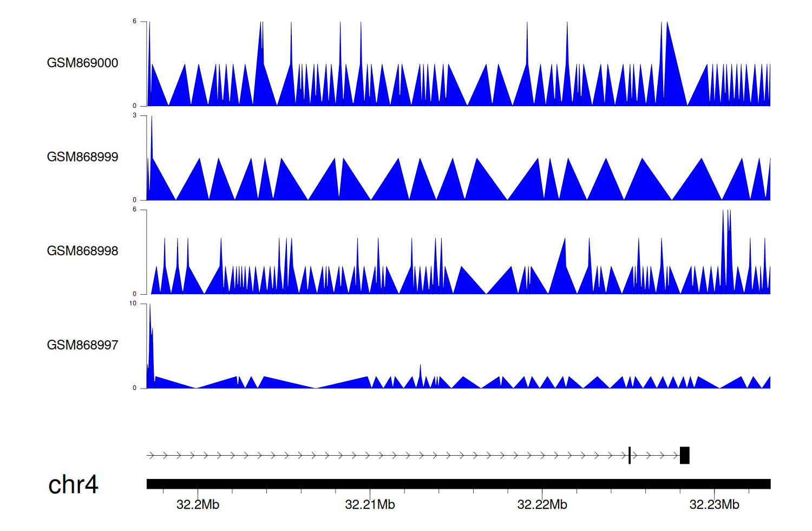Select the GSM868997 track name

click(82, 345)
